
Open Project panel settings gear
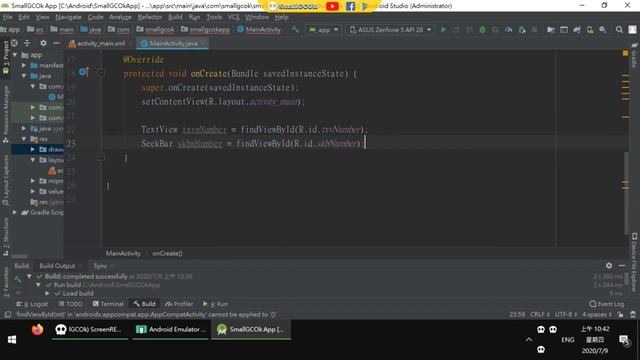pos(43,43)
